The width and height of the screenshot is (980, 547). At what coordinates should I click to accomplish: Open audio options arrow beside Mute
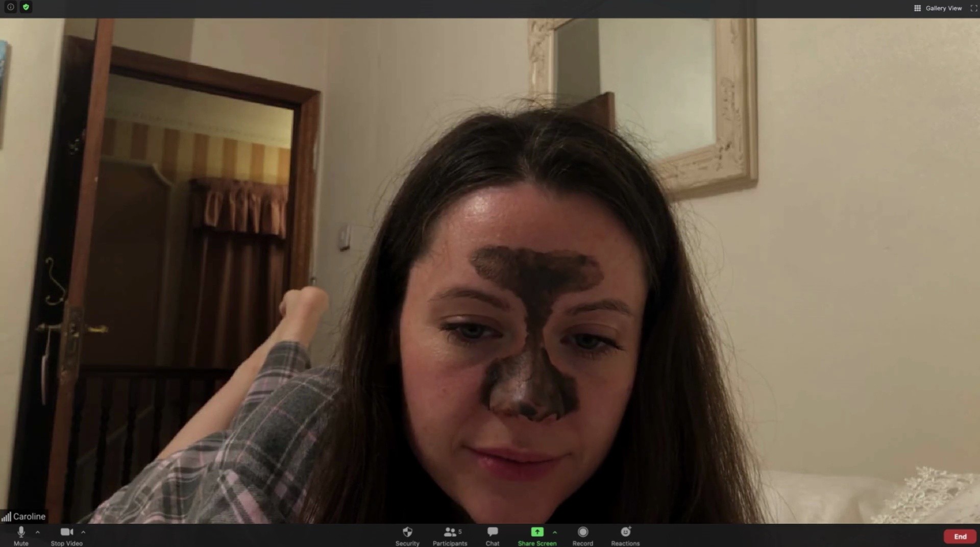(38, 532)
